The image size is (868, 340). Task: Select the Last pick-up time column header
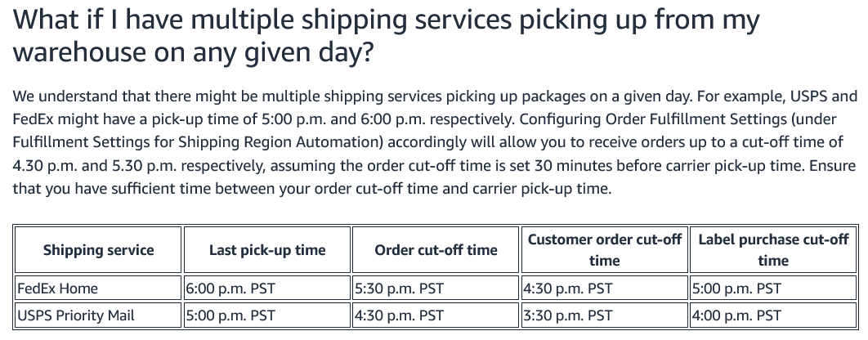pos(266,250)
